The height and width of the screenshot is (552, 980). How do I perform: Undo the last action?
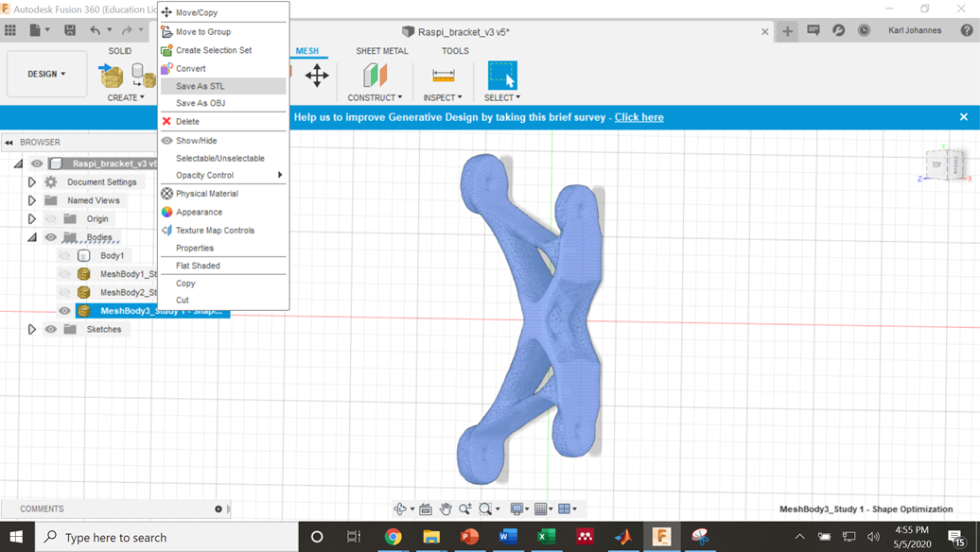point(95,30)
